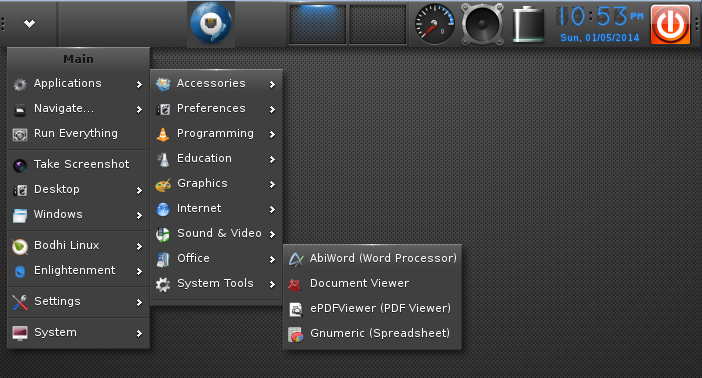The height and width of the screenshot is (378, 702).
Task: Click the Programming traffic cone icon
Action: (x=163, y=134)
